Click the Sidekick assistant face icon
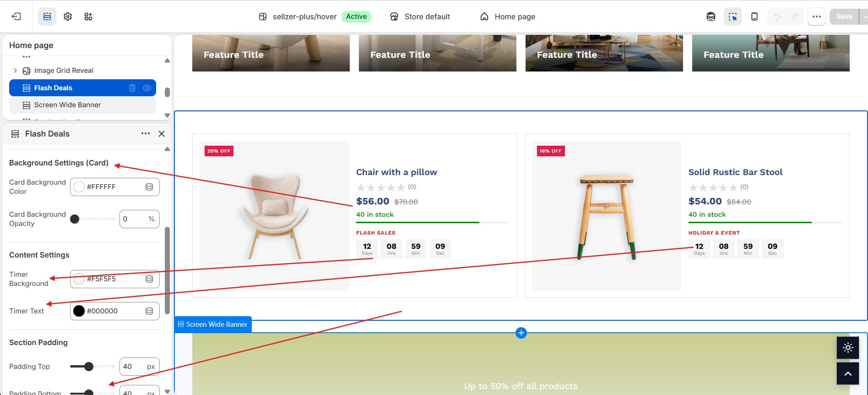The height and width of the screenshot is (395, 868). pos(711,16)
